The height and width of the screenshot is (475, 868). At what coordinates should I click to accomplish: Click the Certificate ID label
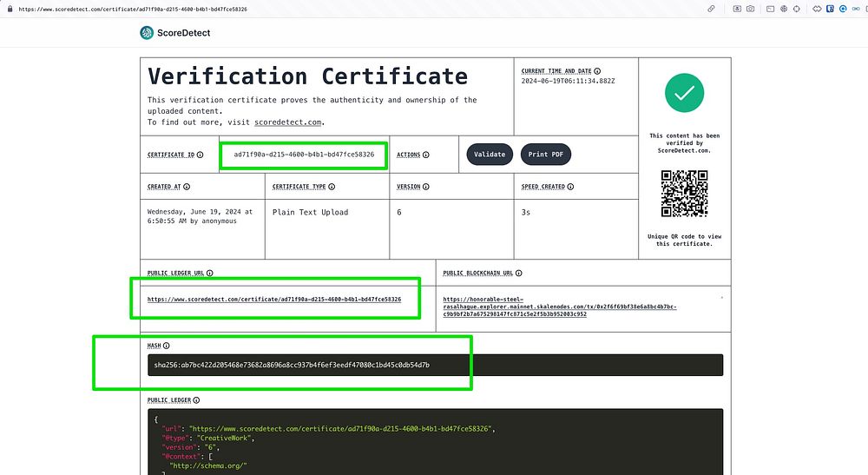pyautogui.click(x=170, y=155)
